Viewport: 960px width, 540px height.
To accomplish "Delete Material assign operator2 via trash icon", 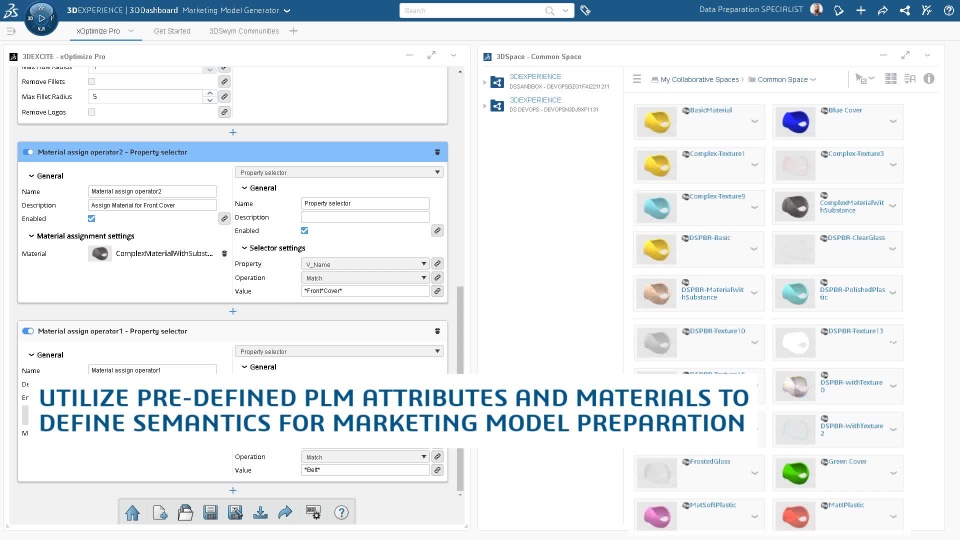I will click(x=437, y=152).
